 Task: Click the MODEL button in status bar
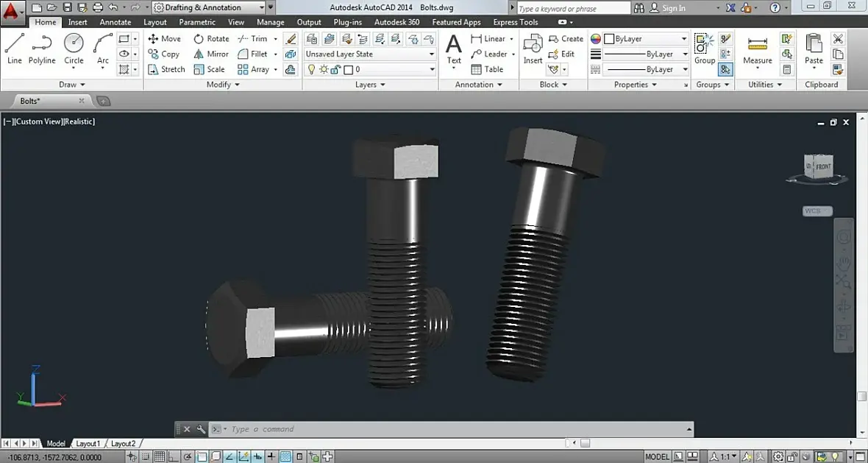657,457
